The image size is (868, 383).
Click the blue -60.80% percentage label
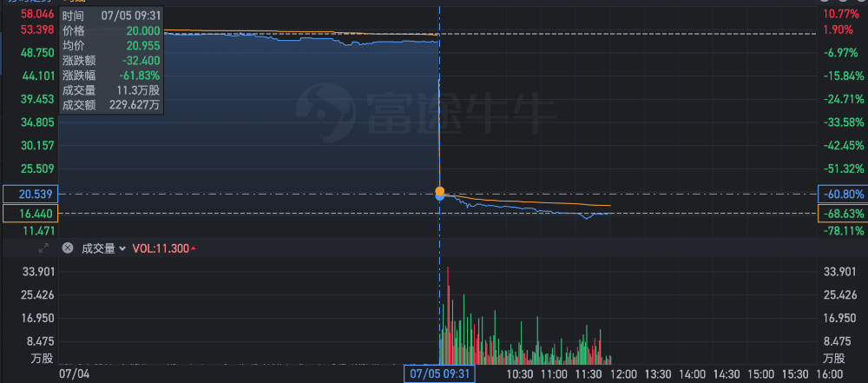click(x=841, y=194)
